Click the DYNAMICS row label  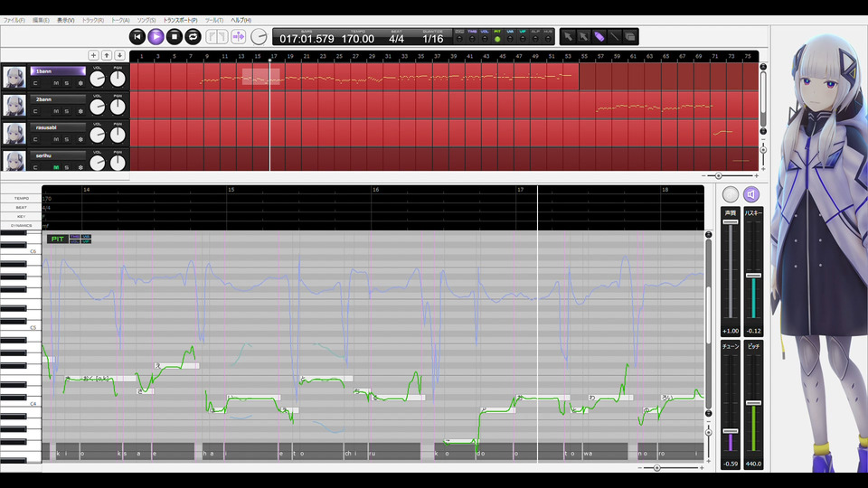coord(22,226)
